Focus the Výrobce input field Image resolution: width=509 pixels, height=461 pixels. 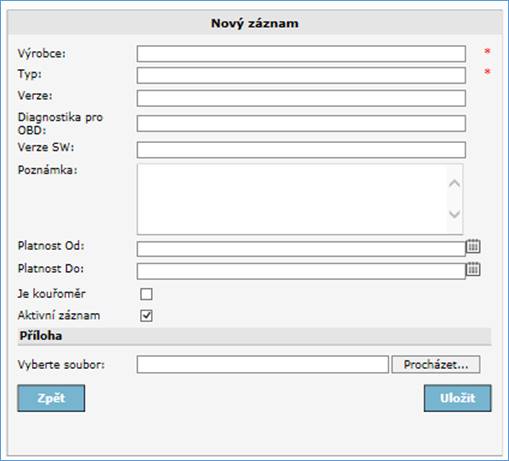[x=301, y=54]
